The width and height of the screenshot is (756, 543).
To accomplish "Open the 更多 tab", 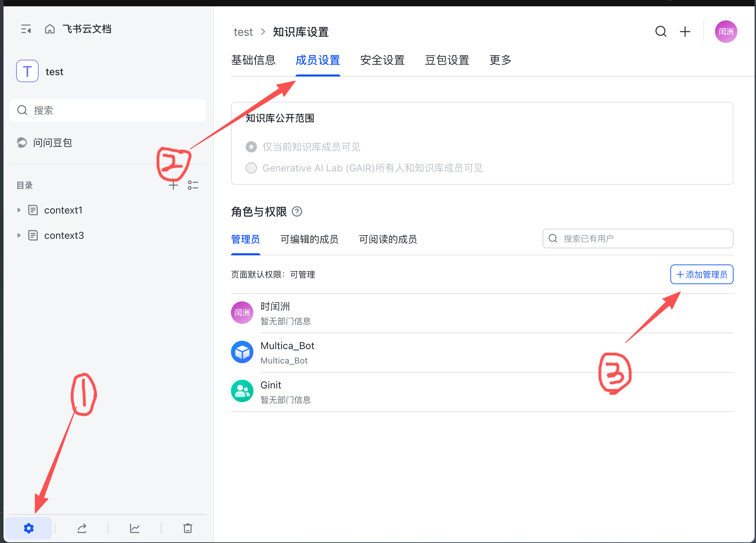I will click(x=500, y=60).
